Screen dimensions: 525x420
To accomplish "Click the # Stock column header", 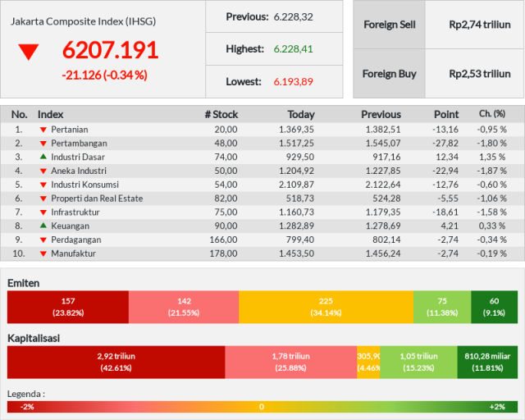I will tap(221, 115).
